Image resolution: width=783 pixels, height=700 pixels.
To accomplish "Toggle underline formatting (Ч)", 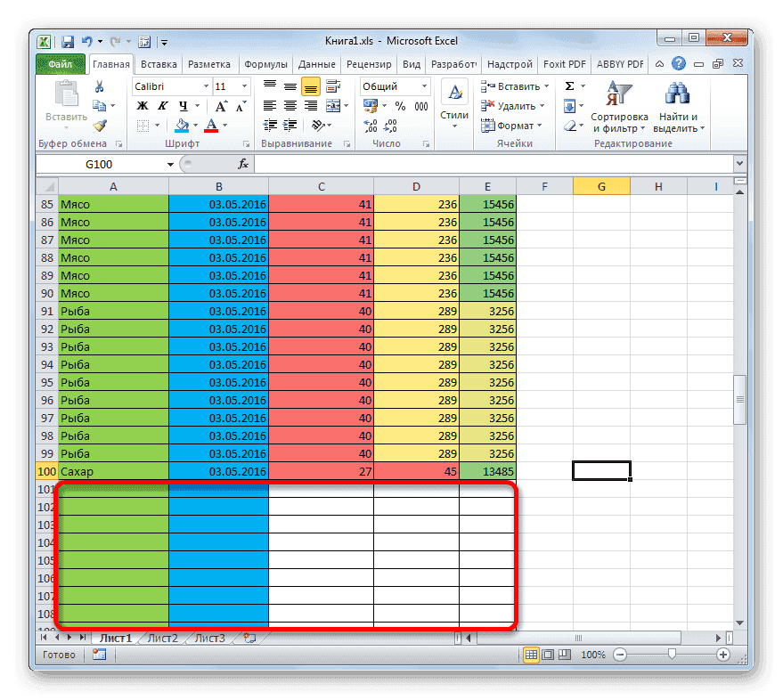I will click(184, 105).
